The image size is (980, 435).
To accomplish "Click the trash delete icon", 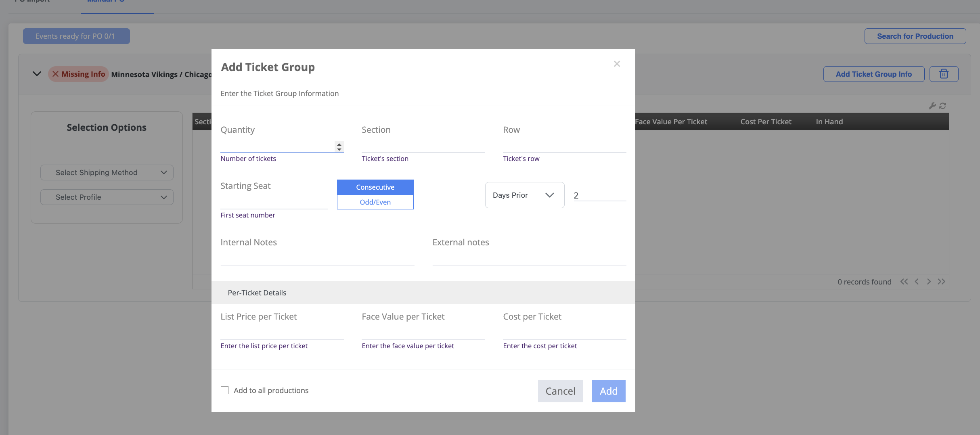I will pos(944,74).
